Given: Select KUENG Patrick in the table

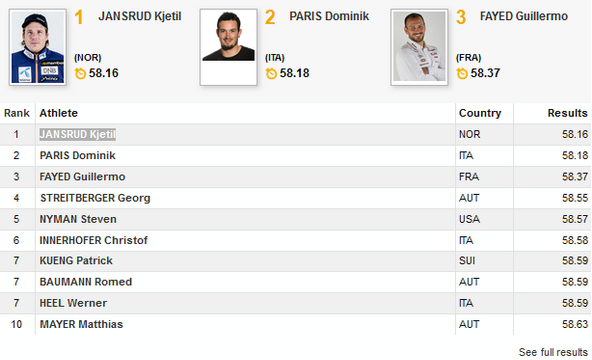Looking at the screenshot, I should pos(76,261).
